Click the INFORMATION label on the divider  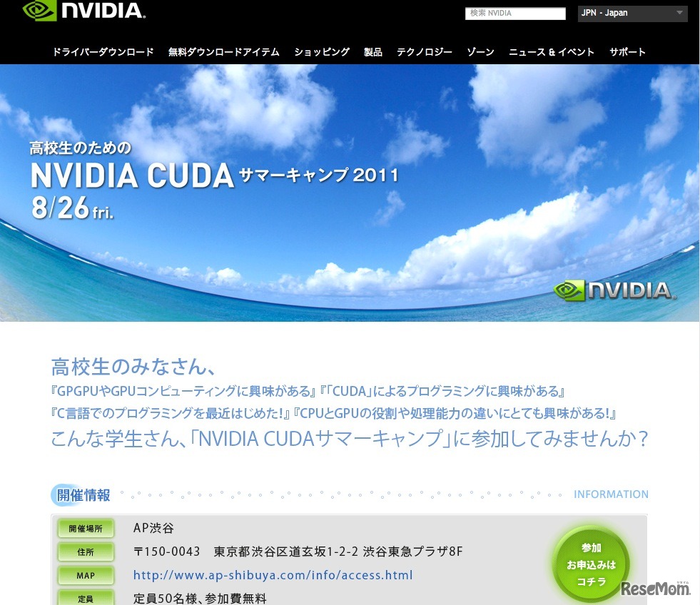611,494
